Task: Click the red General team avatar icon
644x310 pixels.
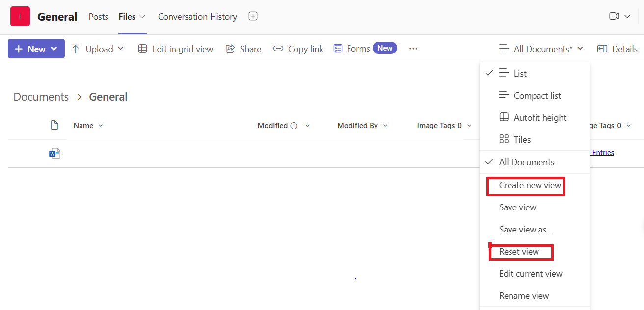Action: click(20, 17)
